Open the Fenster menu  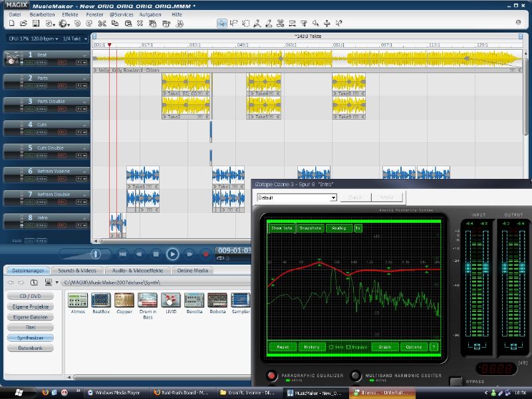click(94, 15)
